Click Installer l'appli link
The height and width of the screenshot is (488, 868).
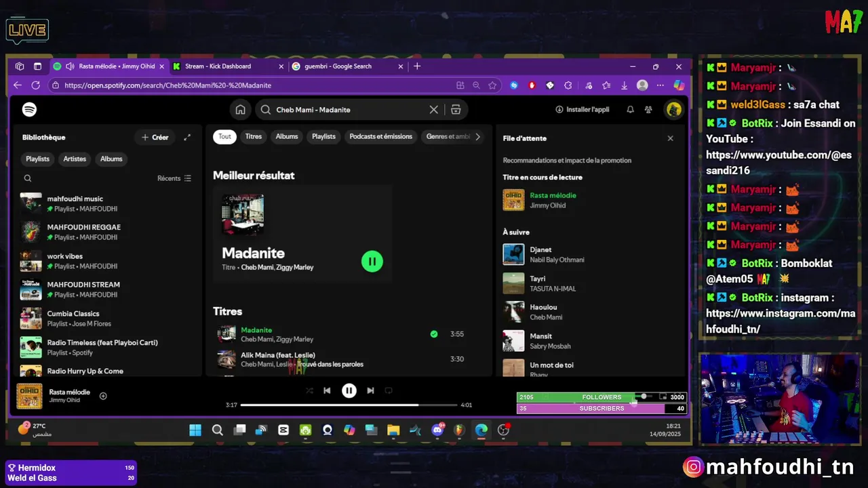coord(583,110)
